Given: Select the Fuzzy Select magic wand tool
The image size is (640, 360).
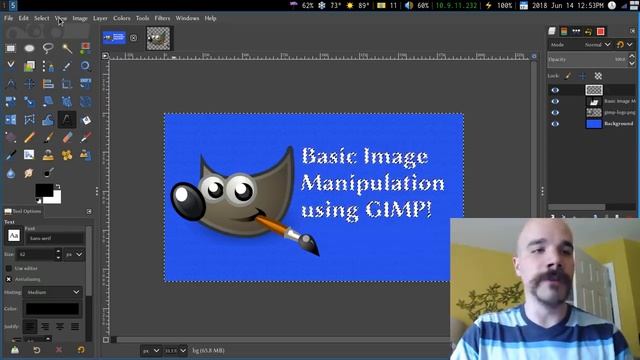Looking at the screenshot, I should pos(67,48).
